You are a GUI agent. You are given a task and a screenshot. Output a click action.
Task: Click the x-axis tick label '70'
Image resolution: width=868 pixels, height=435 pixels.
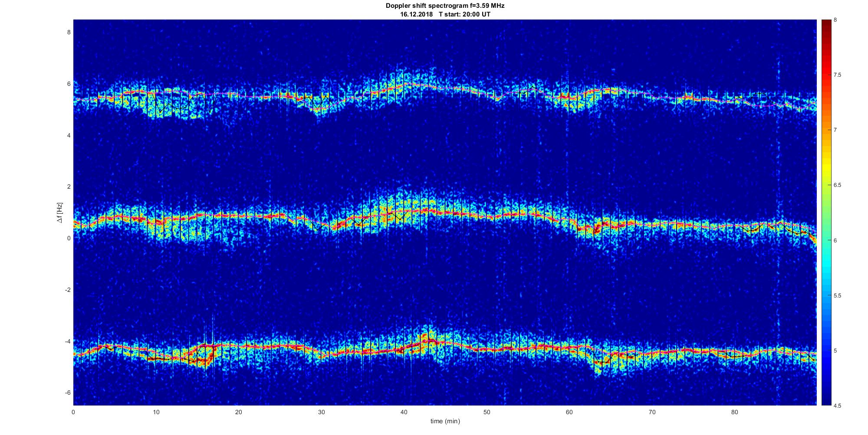point(652,412)
